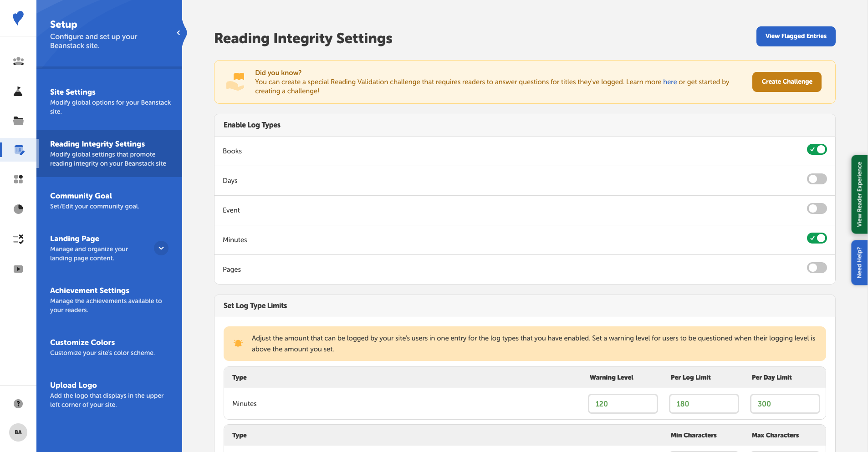Expand the Landing Page section
868x452 pixels.
pyautogui.click(x=161, y=248)
